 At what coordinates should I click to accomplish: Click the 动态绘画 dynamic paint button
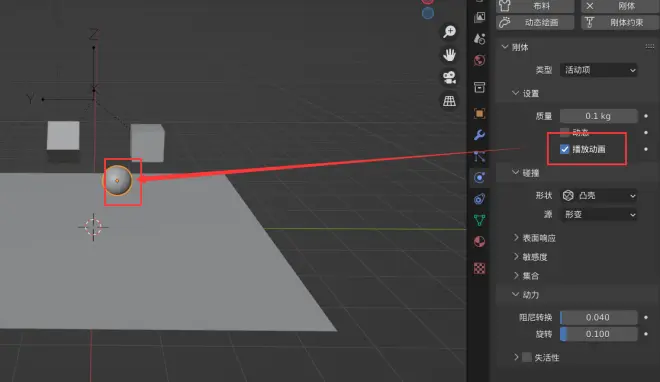[535, 22]
